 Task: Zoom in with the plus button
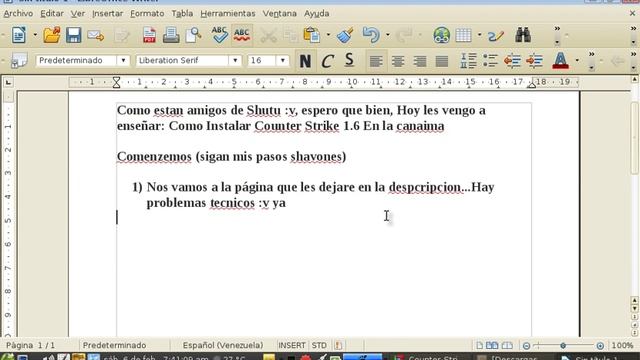coord(600,346)
